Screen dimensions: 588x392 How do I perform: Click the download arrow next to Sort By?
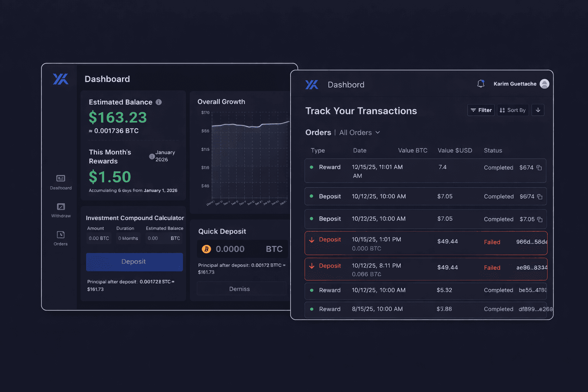click(538, 110)
